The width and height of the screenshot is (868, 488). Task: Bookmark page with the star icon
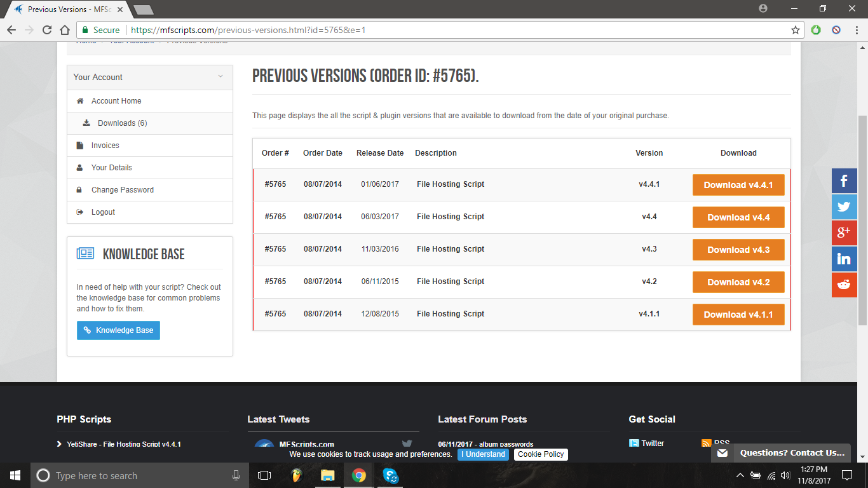795,30
